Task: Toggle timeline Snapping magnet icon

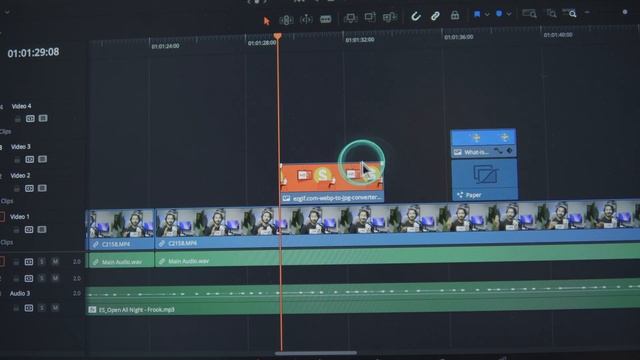Action: (416, 16)
